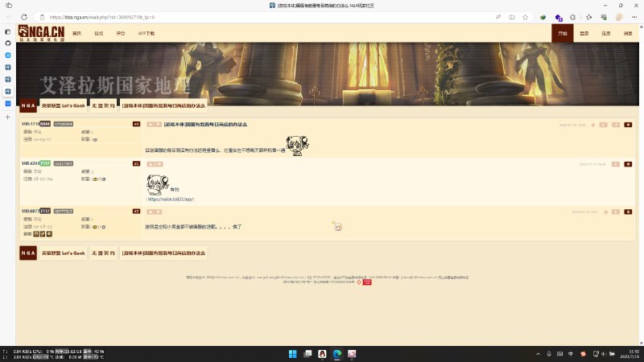Click the page scrollbar up arrow
The image size is (644, 362).
(x=641, y=27)
